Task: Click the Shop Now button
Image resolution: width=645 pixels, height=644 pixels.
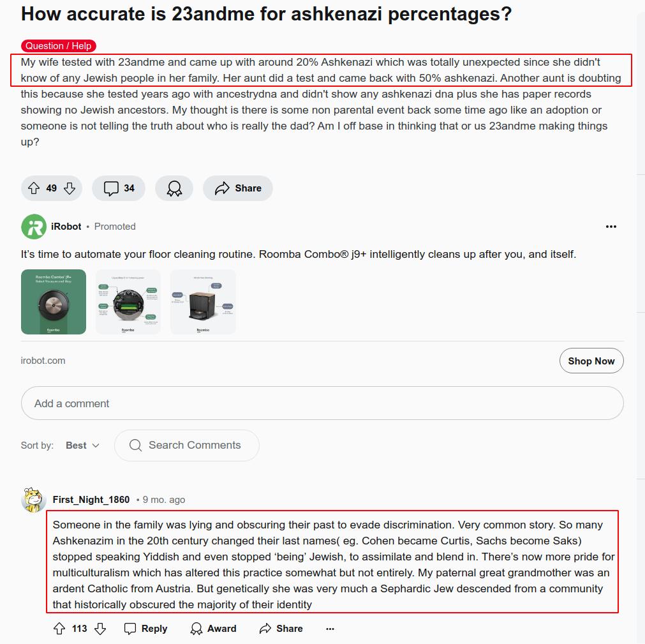Action: click(x=591, y=361)
